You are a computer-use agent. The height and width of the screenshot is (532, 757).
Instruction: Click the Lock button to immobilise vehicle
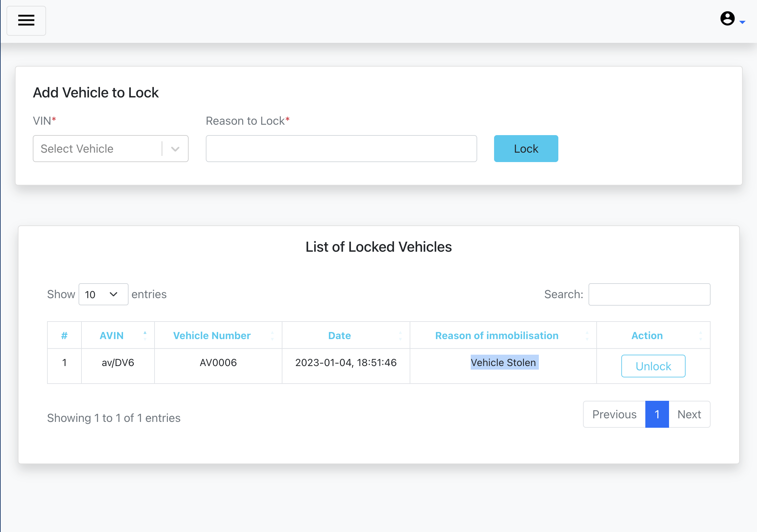point(526,148)
